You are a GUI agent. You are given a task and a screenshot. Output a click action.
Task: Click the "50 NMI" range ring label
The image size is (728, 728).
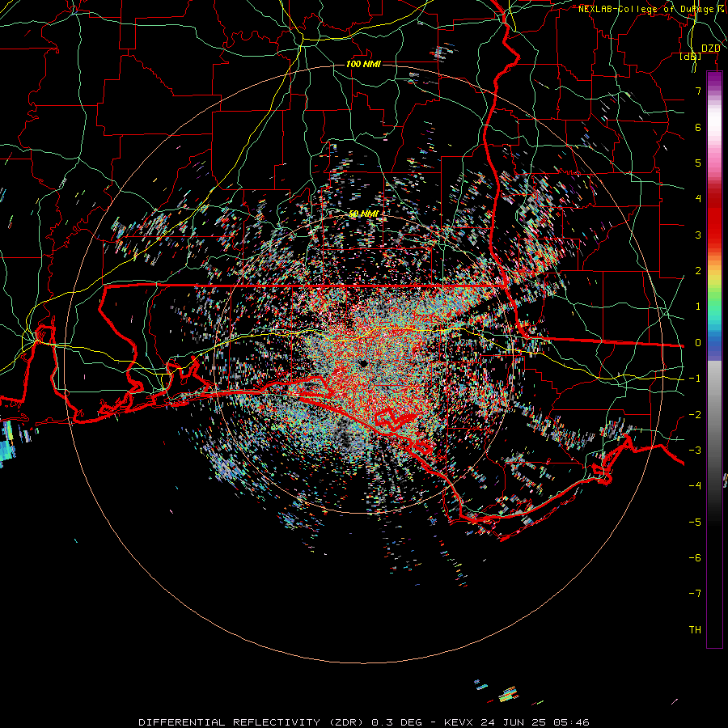pyautogui.click(x=363, y=214)
